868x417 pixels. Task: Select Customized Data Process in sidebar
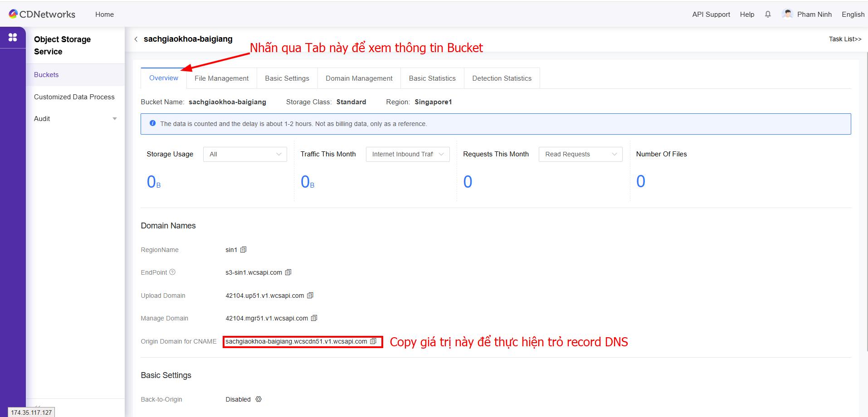[x=74, y=97]
